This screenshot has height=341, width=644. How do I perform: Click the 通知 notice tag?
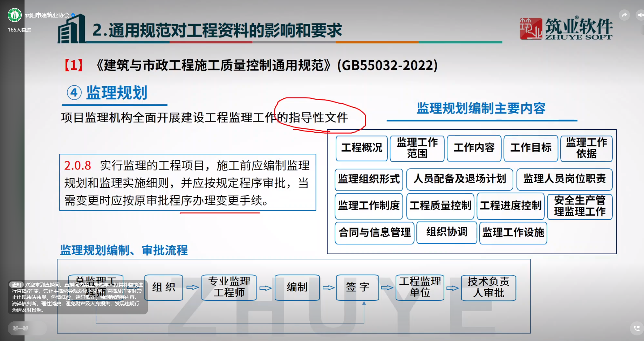point(16,285)
